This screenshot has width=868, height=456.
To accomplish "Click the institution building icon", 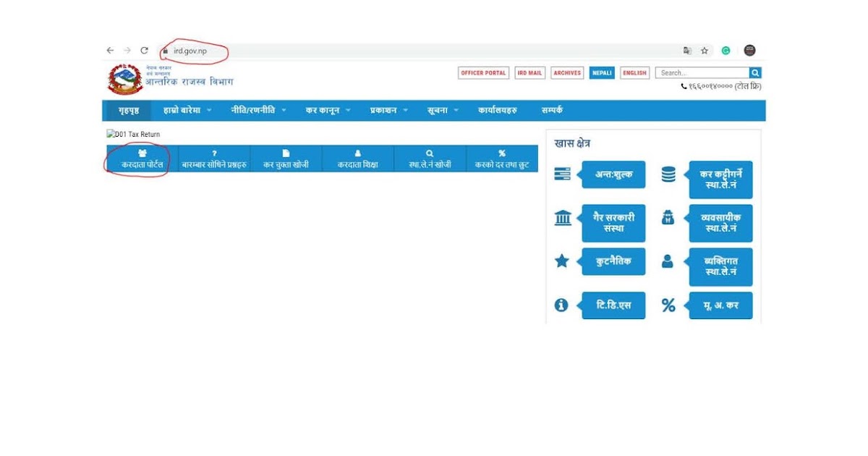I will coord(563,217).
